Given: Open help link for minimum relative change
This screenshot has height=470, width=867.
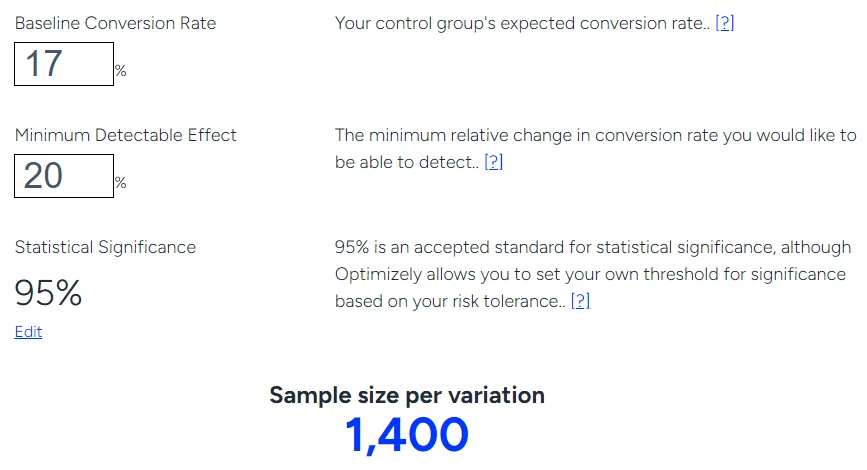Looking at the screenshot, I should point(493,162).
